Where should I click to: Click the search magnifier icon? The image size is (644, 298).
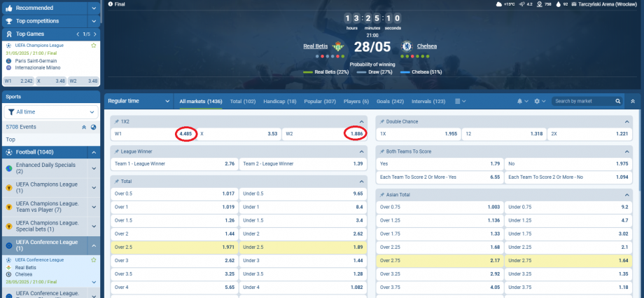(617, 101)
